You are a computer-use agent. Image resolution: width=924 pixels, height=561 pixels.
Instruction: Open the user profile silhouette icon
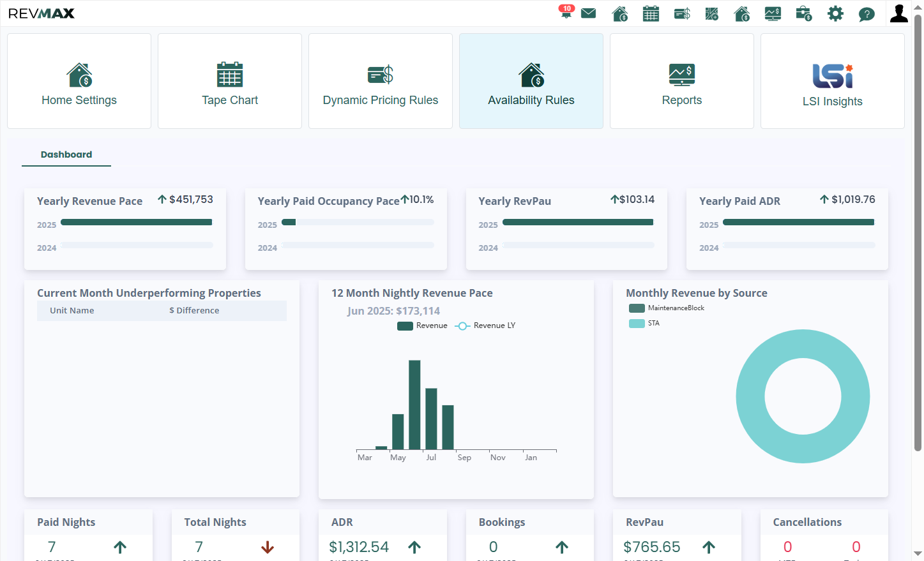tap(899, 13)
